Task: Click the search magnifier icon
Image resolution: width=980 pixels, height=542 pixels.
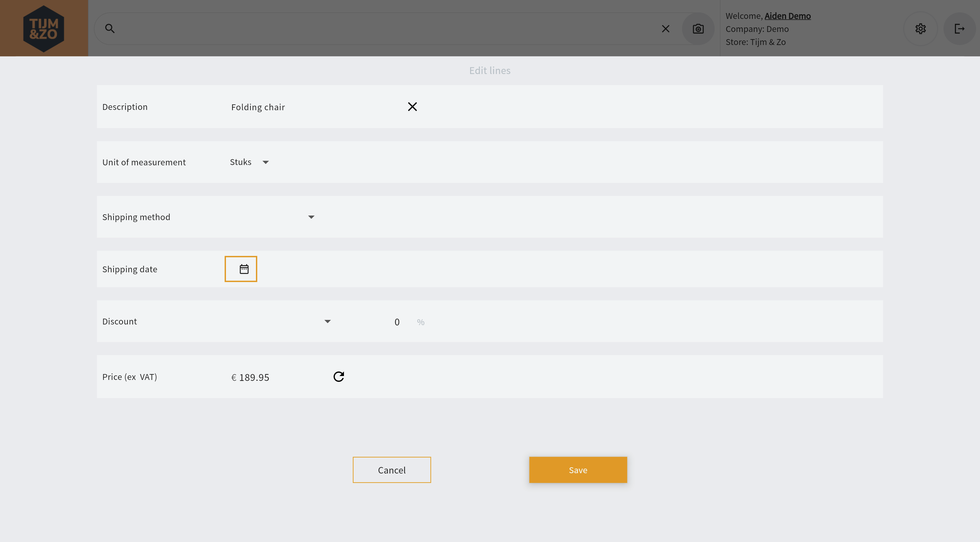Action: point(110,29)
